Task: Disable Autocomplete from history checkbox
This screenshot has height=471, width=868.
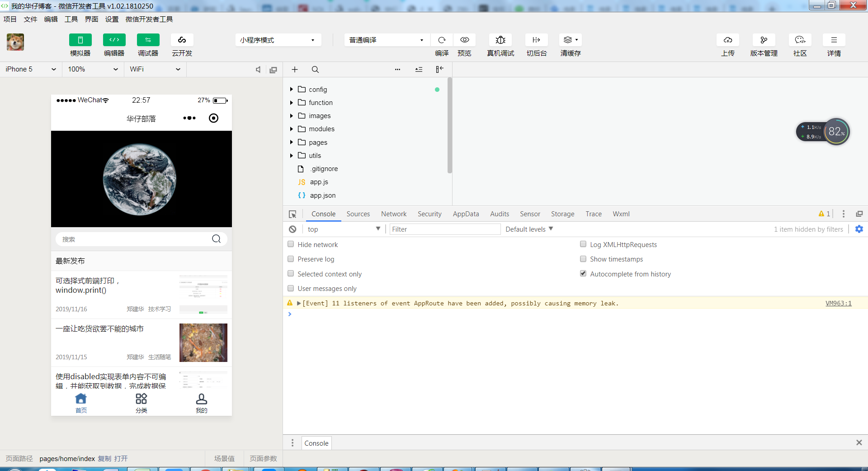Action: [x=583, y=274]
